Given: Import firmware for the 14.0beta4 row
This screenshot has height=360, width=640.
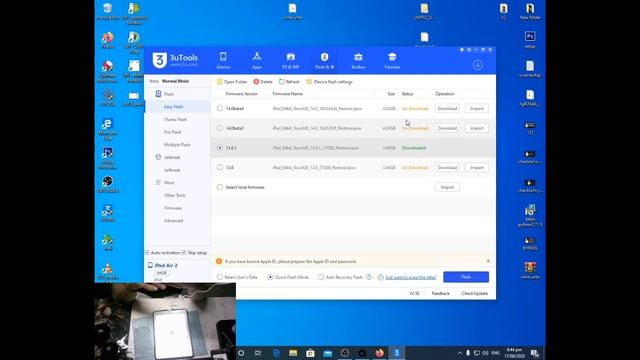Looking at the screenshot, I should (477, 108).
